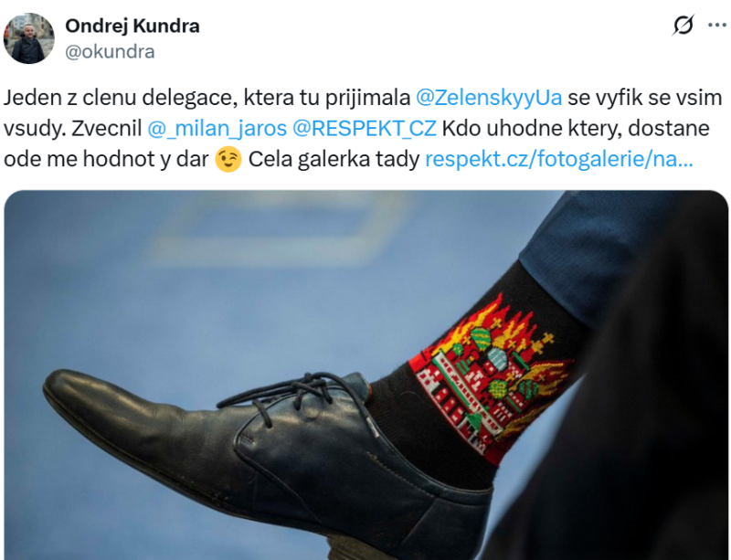Open the @okundra handle link
731x560 pixels.
click(110, 51)
